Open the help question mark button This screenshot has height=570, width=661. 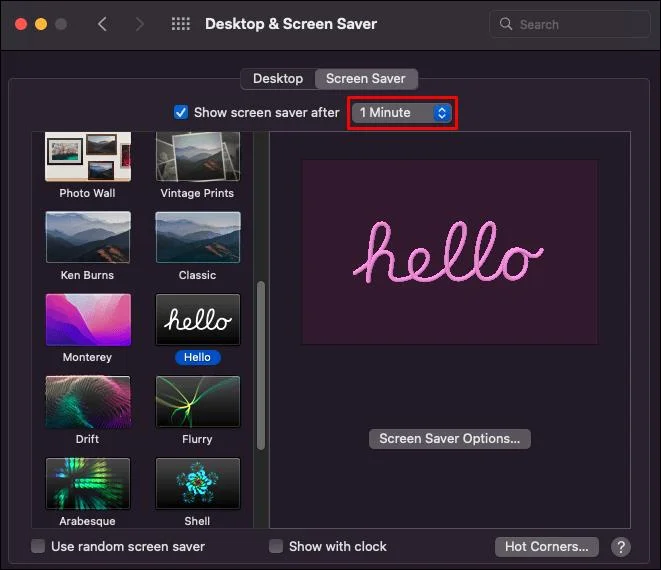(621, 547)
